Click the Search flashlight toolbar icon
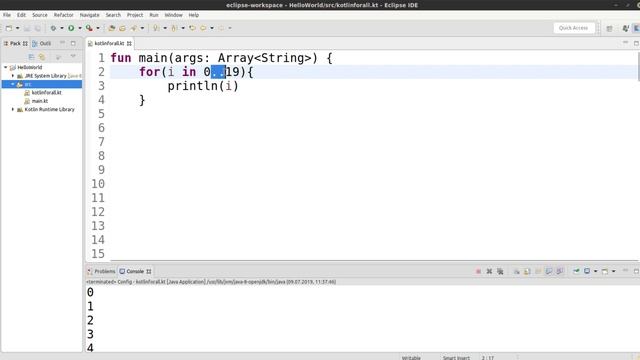640x360 pixels. (133, 28)
